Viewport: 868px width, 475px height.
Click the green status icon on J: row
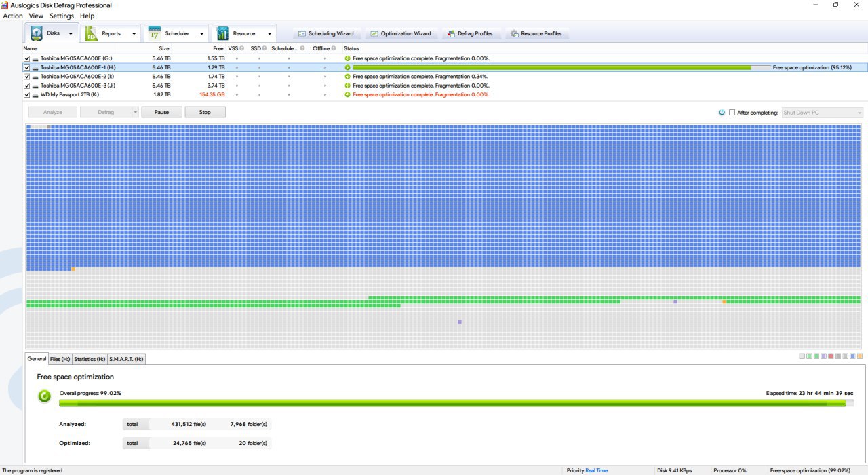coord(347,85)
